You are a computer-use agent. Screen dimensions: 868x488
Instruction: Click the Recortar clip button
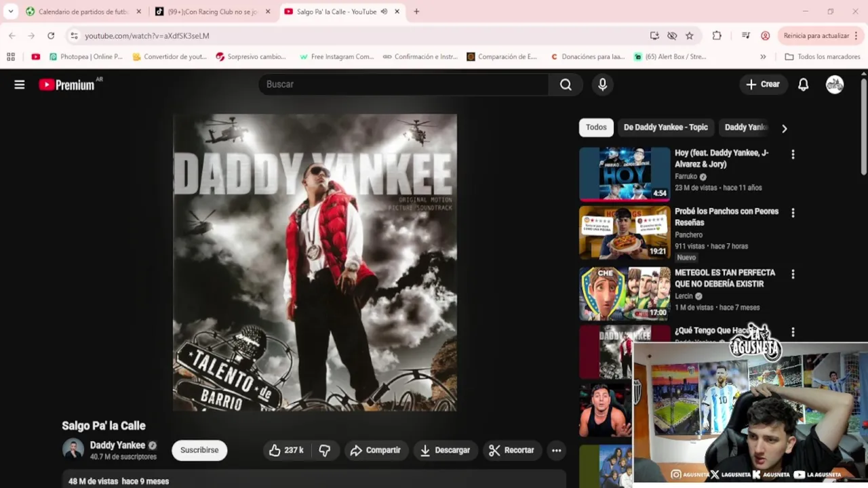[512, 450]
